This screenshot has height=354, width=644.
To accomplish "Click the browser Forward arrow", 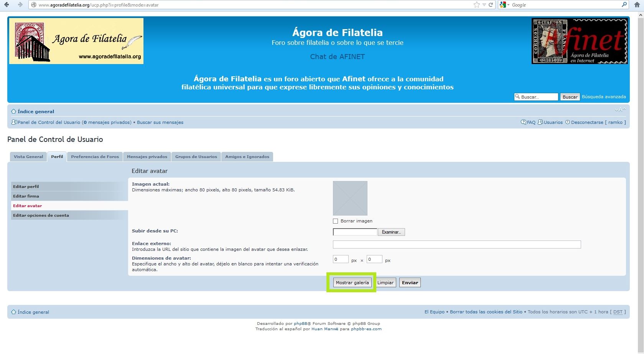I will tap(20, 5).
